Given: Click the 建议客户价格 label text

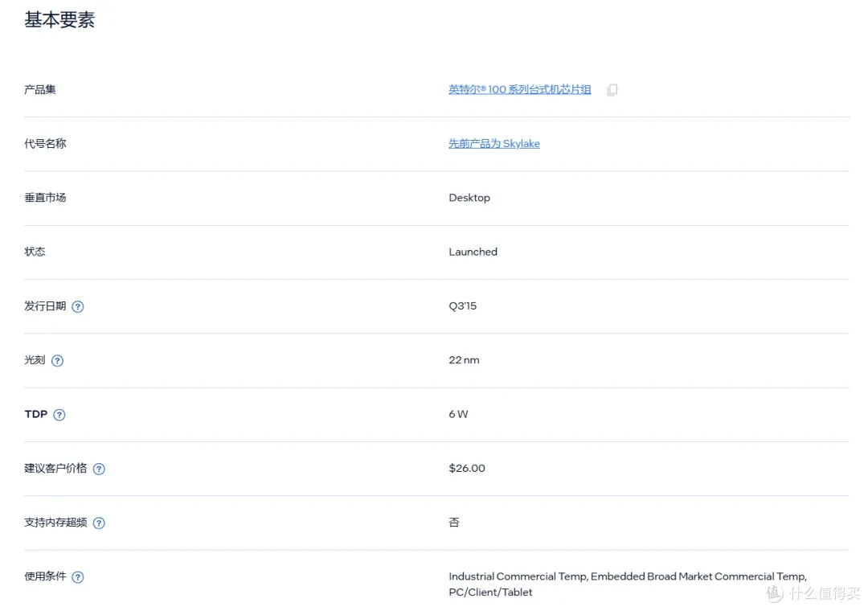Looking at the screenshot, I should (x=56, y=469).
